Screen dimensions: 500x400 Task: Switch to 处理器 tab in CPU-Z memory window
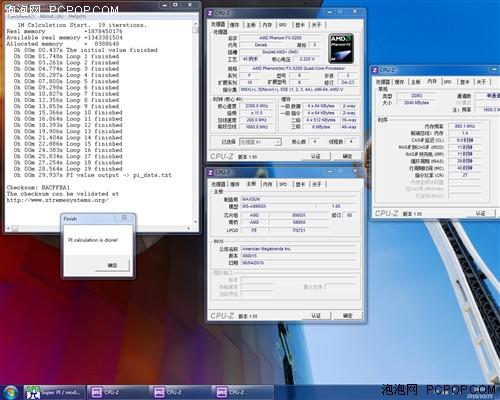(383, 82)
